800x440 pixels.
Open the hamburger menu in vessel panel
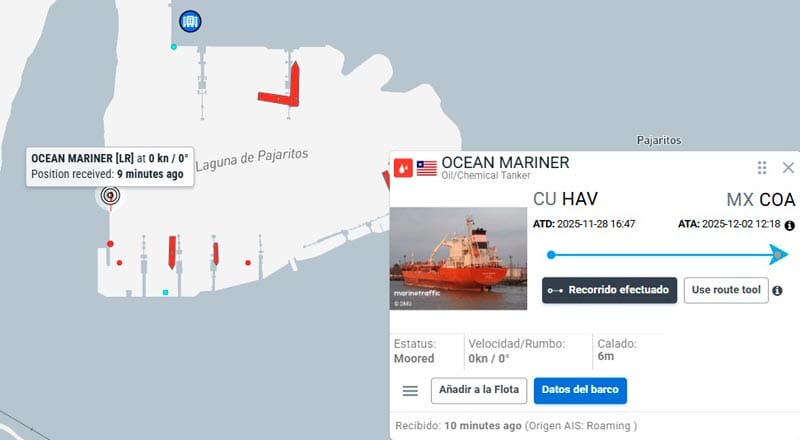click(x=410, y=391)
